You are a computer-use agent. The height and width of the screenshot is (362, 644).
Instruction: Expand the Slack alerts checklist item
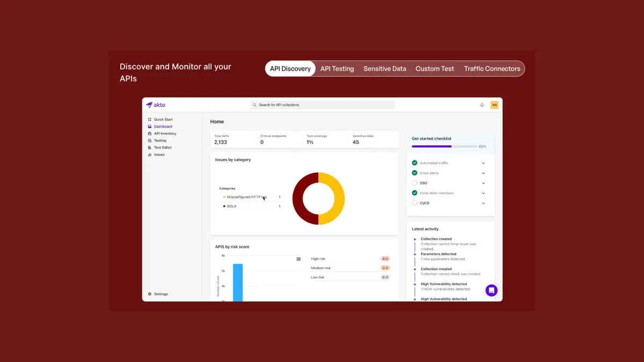point(484,173)
